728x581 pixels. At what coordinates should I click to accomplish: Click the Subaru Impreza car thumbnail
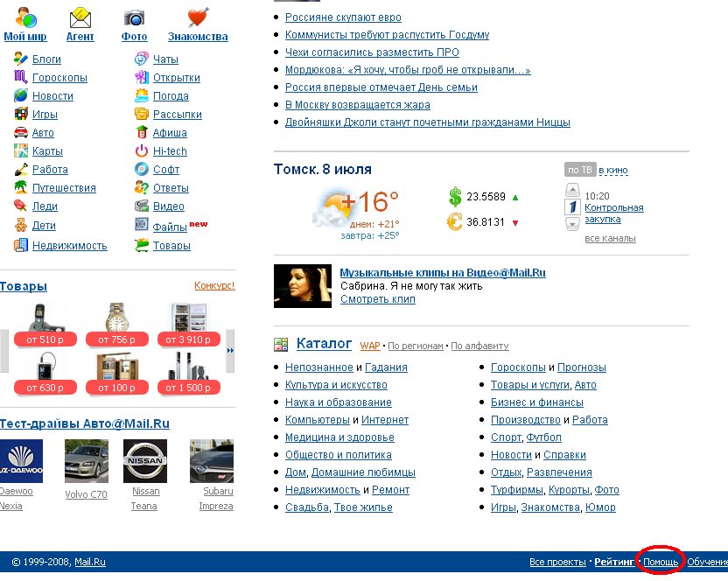(212, 461)
